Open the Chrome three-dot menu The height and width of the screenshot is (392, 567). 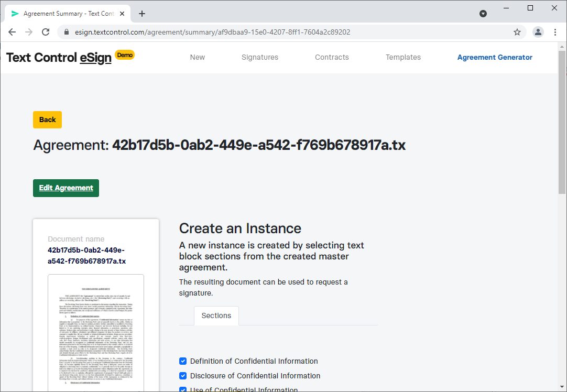pos(555,32)
